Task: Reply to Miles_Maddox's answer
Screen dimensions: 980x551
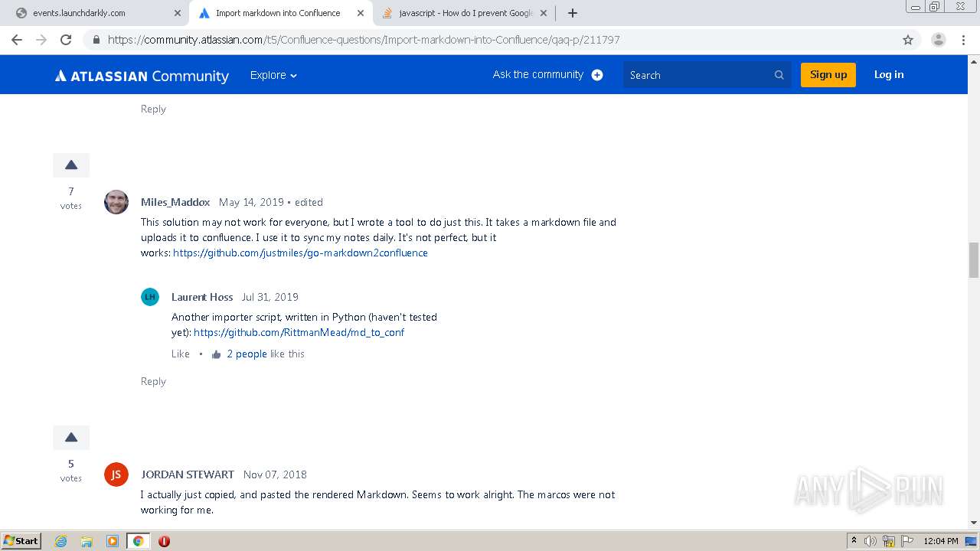Action: coord(153,381)
